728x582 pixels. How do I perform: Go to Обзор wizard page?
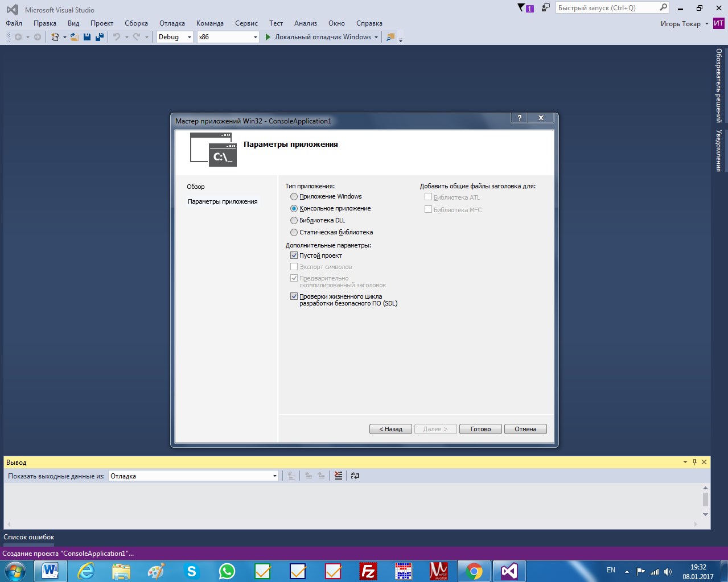[x=196, y=187]
